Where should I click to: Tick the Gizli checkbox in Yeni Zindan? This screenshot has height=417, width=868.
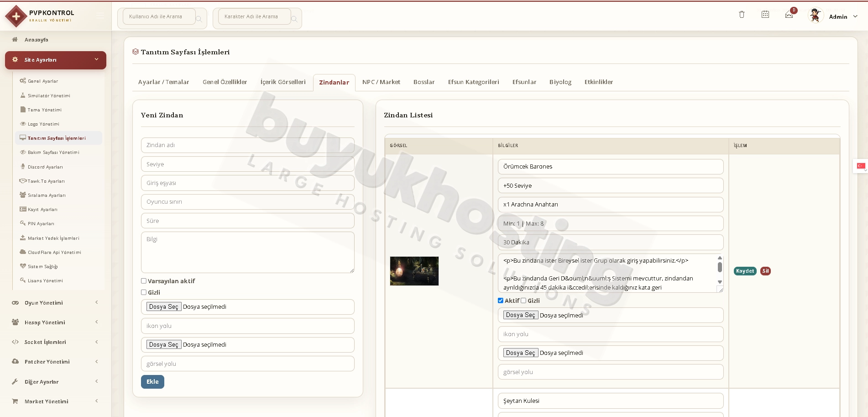point(144,292)
